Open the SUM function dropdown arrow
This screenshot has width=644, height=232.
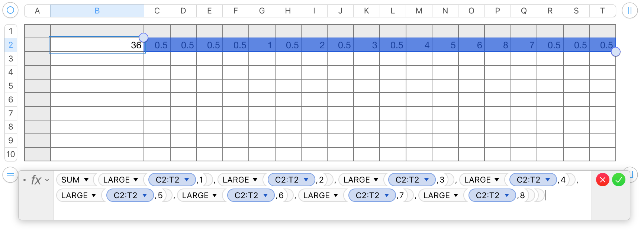[86, 180]
